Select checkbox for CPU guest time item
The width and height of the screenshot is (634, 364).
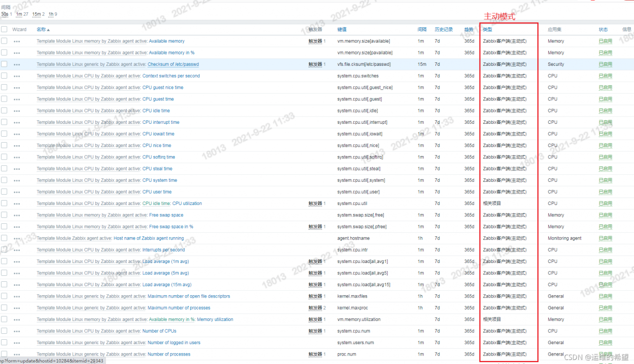click(x=4, y=99)
